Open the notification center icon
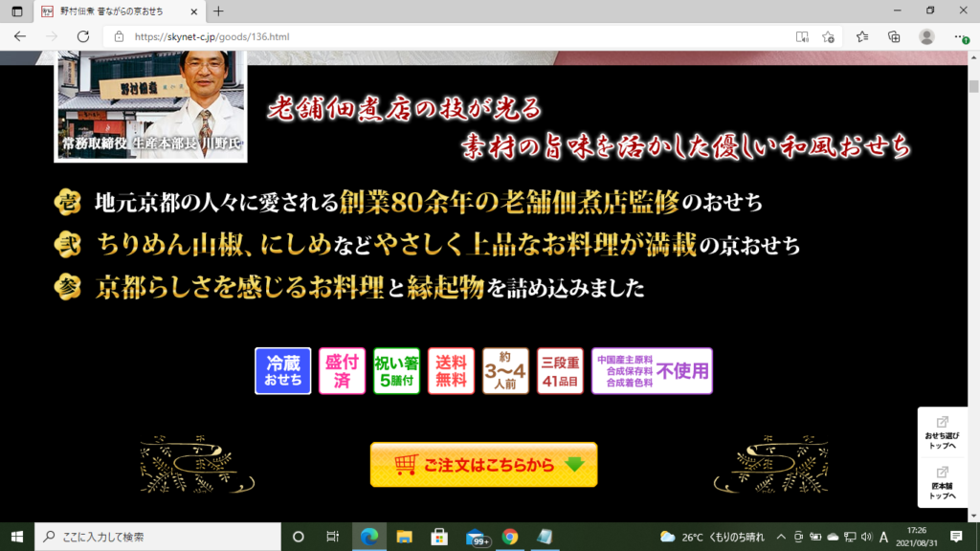The image size is (980, 551). (956, 537)
